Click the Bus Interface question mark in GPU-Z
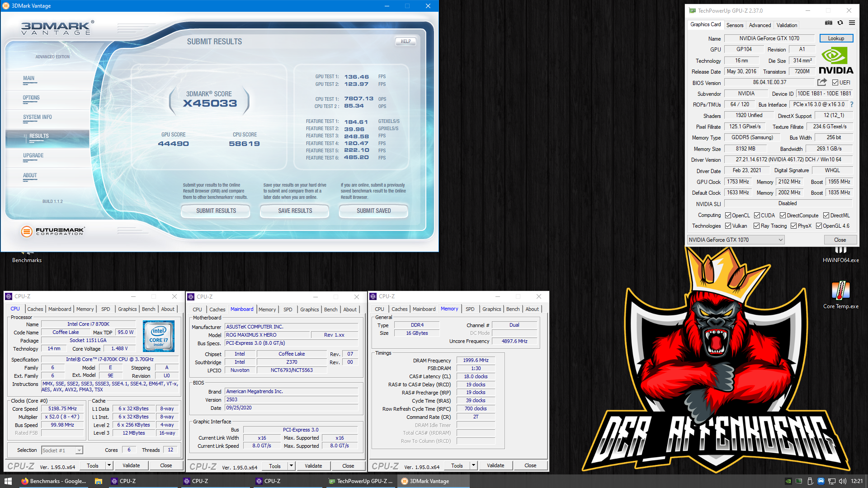 (852, 104)
